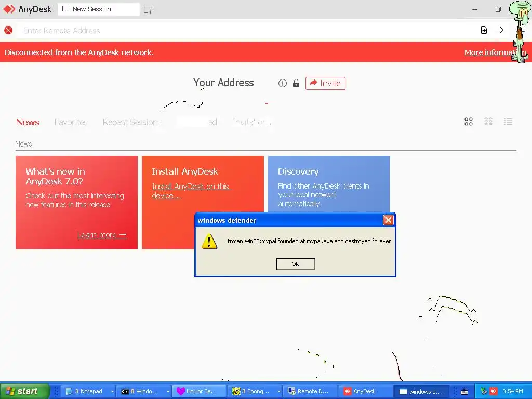Restore down the AnyDesk window
The image size is (532, 399).
(x=498, y=9)
